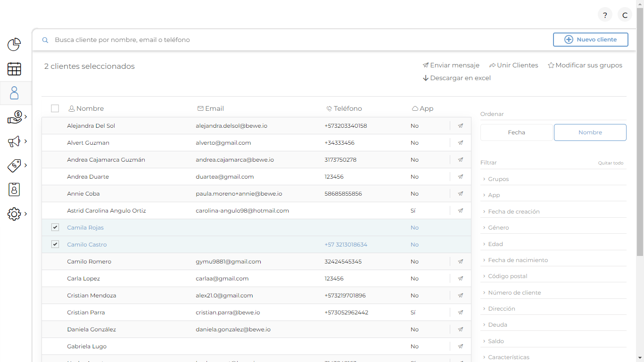Expand the Saldo filter
This screenshot has width=644, height=362.
click(553, 341)
